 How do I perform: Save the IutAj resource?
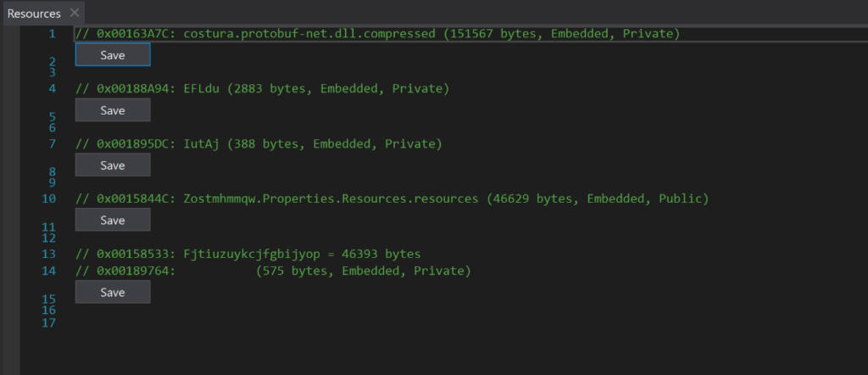[x=113, y=165]
